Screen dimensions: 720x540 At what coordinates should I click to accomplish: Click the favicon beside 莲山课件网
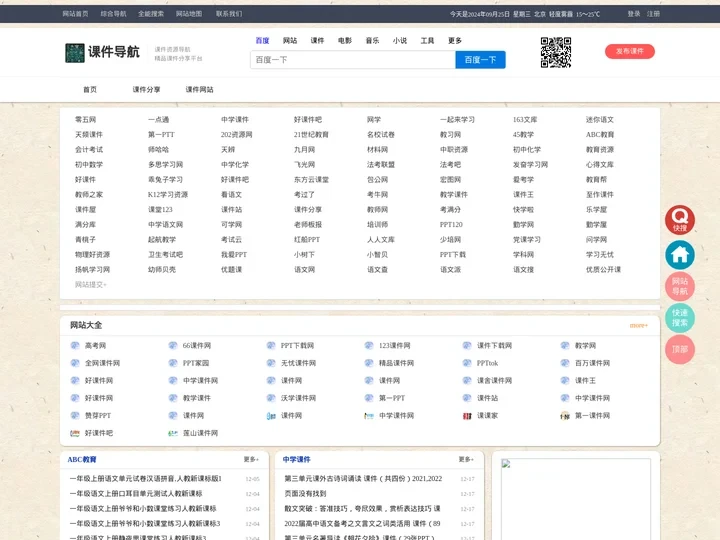tap(173, 433)
